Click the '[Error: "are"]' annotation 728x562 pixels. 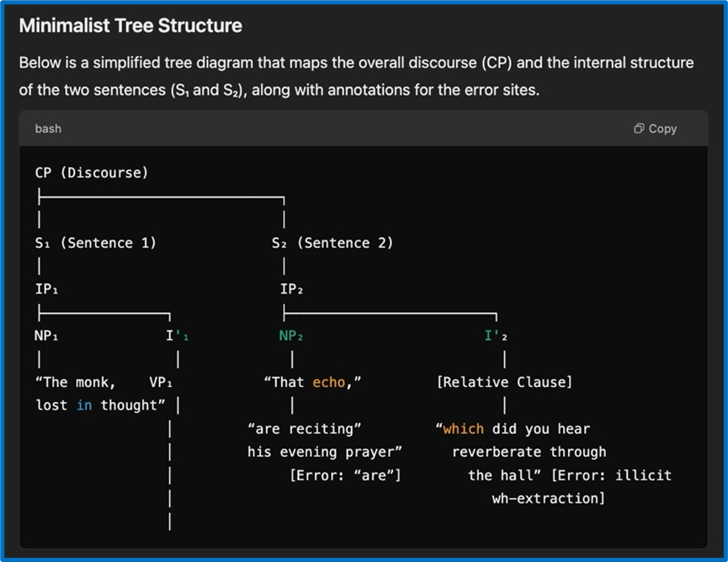345,475
